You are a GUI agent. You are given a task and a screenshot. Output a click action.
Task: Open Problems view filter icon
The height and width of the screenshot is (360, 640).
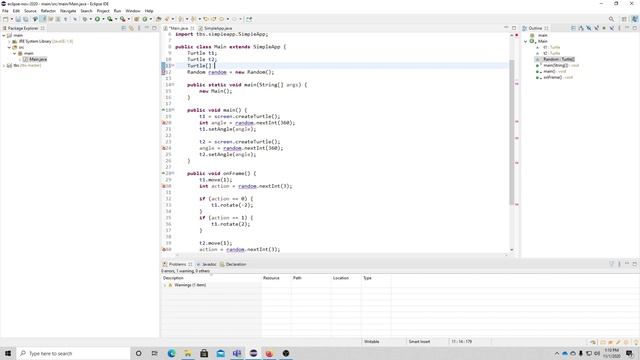point(611,264)
